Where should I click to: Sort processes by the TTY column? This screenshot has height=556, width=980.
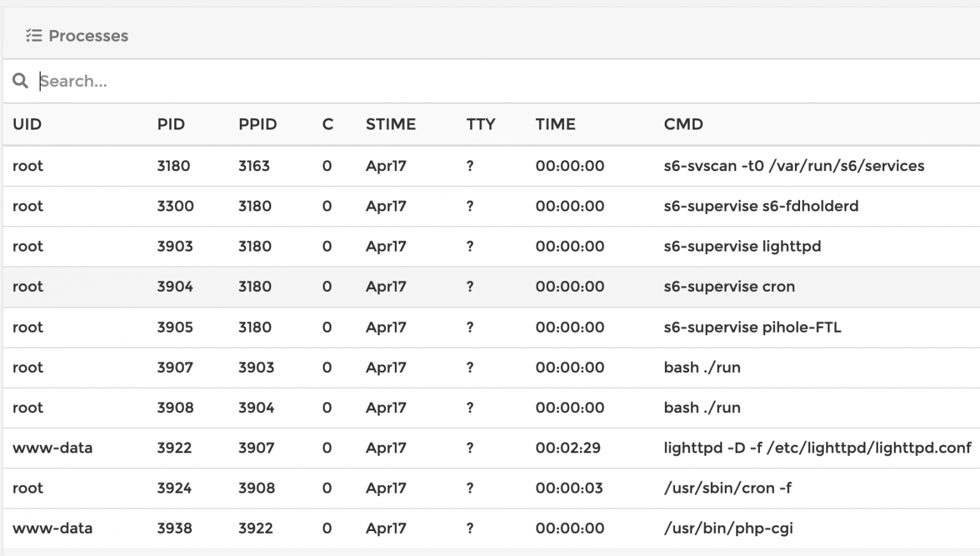482,124
